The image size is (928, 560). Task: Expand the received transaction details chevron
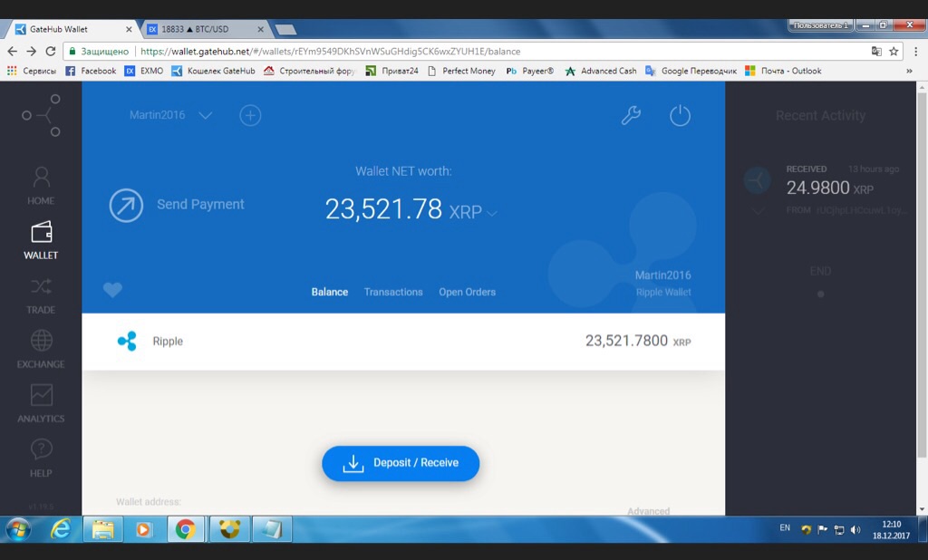(758, 211)
